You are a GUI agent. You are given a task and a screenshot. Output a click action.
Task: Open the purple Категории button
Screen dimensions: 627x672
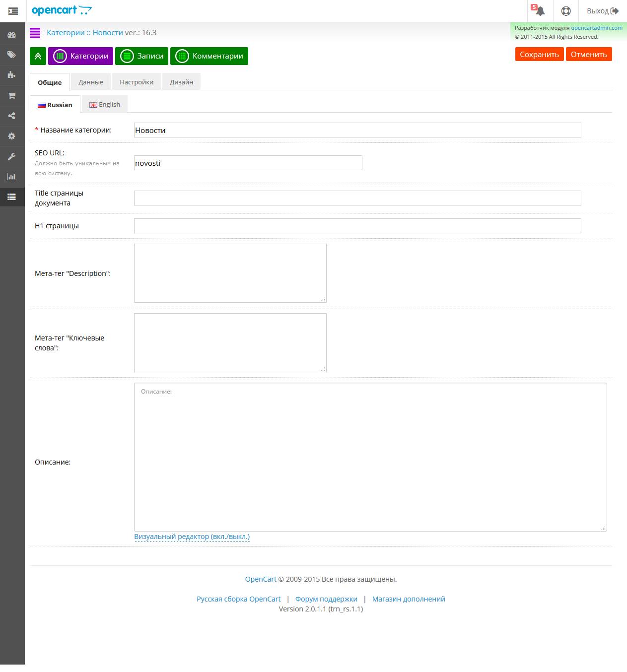click(x=81, y=56)
